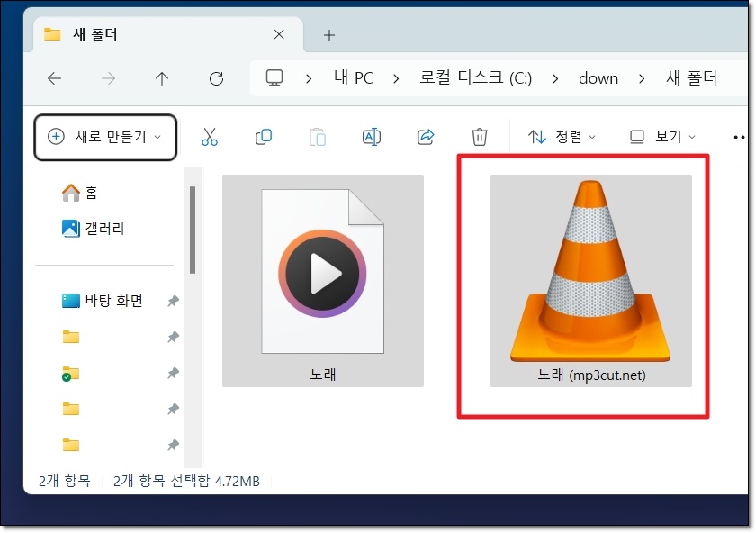Image resolution: width=756 pixels, height=533 pixels.
Task: Open 바탕 화면 in the sidebar
Action: pos(103,301)
